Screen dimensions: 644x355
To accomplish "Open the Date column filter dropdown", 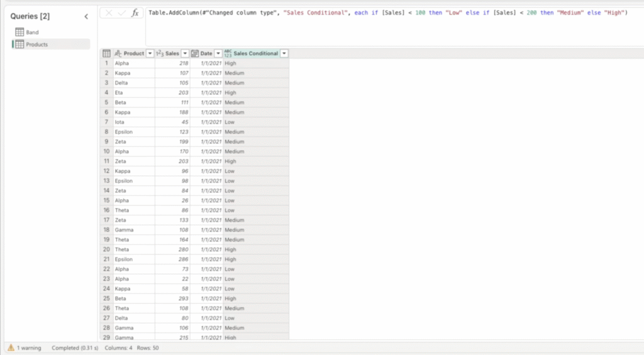I will click(218, 54).
